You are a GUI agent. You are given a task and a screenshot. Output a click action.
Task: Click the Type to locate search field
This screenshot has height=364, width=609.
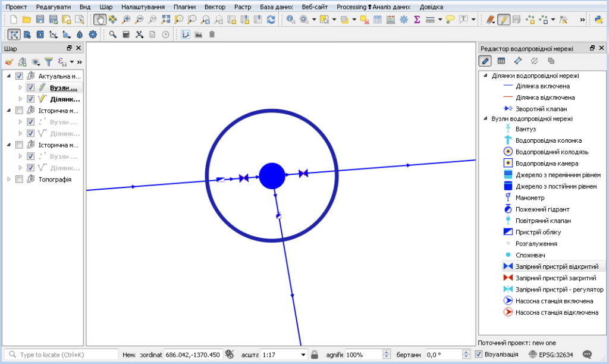click(61, 354)
